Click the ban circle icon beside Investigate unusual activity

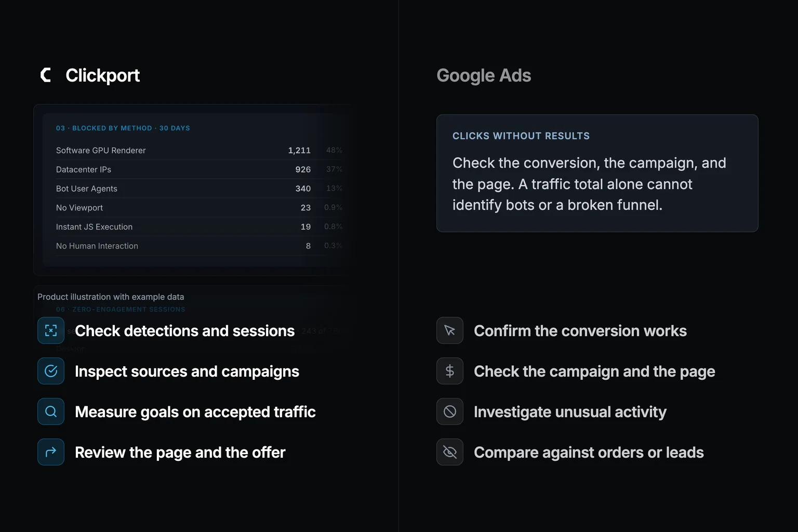click(450, 411)
